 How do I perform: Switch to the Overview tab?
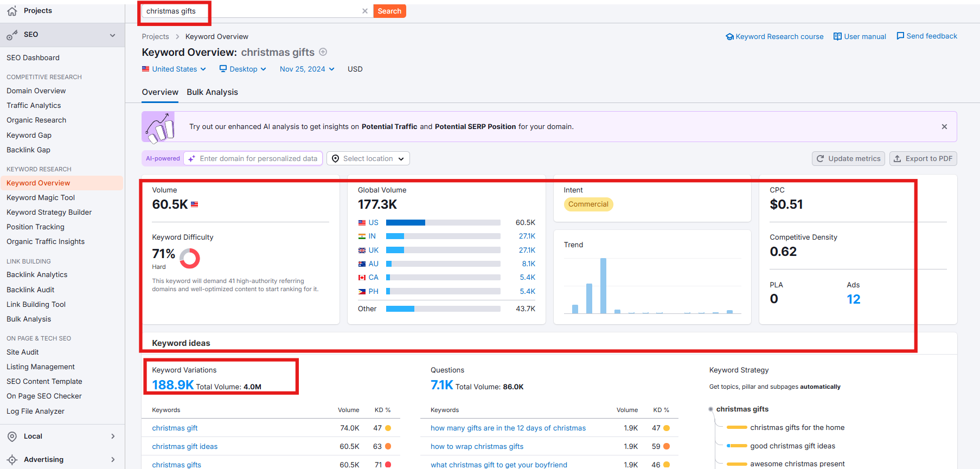[x=160, y=92]
